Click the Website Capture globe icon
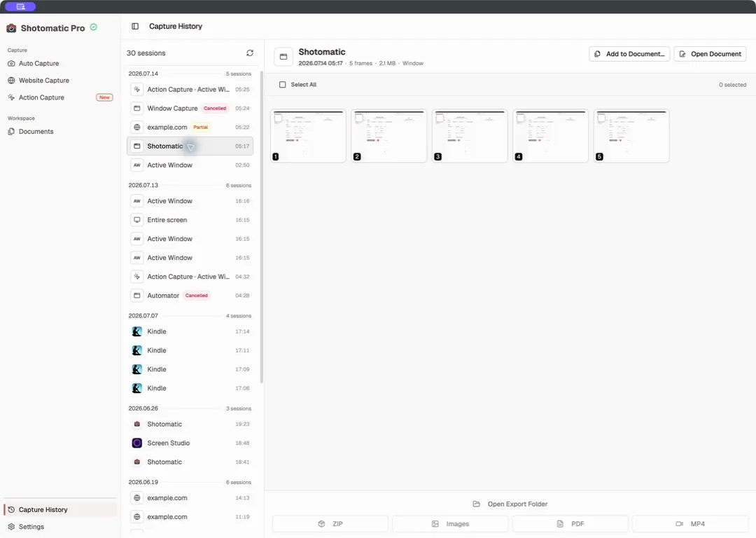Screen dimensions: 756x538 pos(11,81)
